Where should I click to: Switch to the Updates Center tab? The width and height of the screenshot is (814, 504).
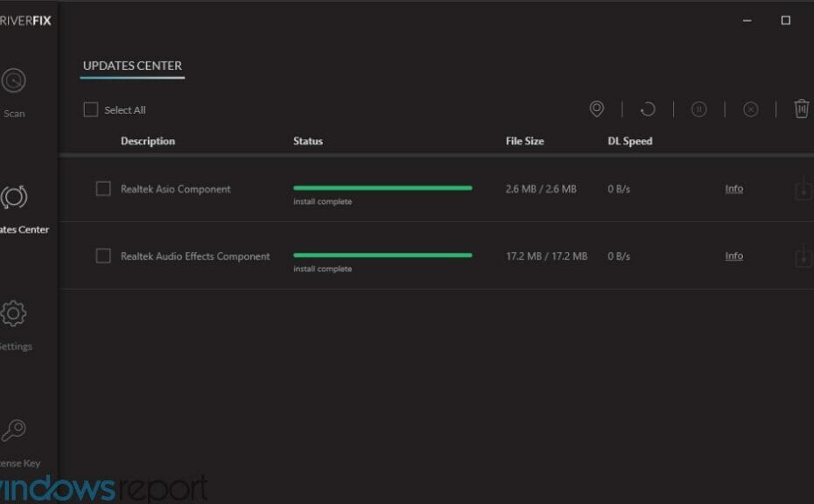point(132,66)
